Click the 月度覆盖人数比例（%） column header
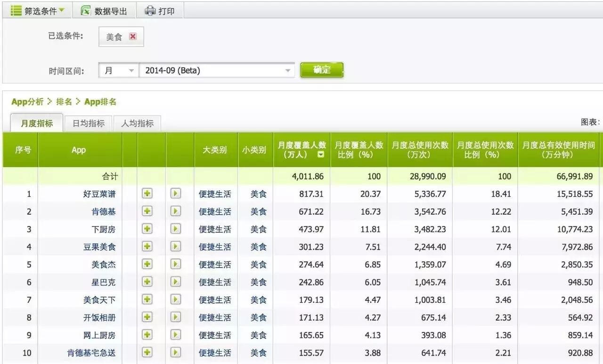The height and width of the screenshot is (364, 603). 359,150
